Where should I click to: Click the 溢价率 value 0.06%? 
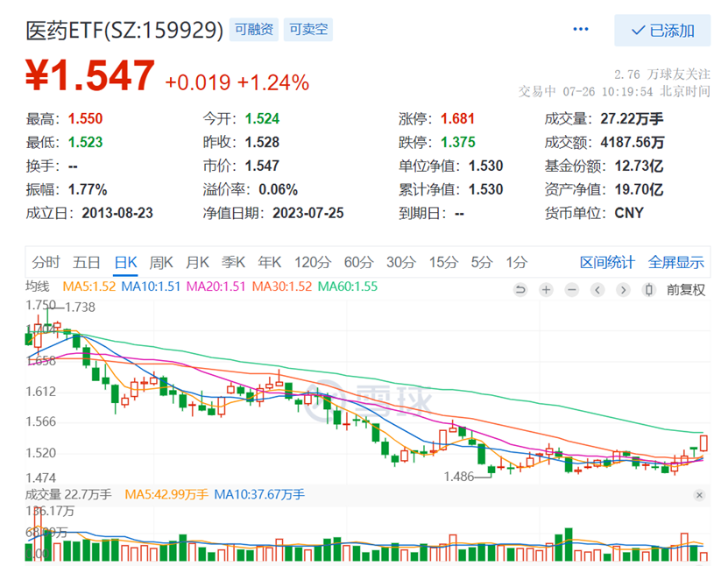(x=278, y=189)
